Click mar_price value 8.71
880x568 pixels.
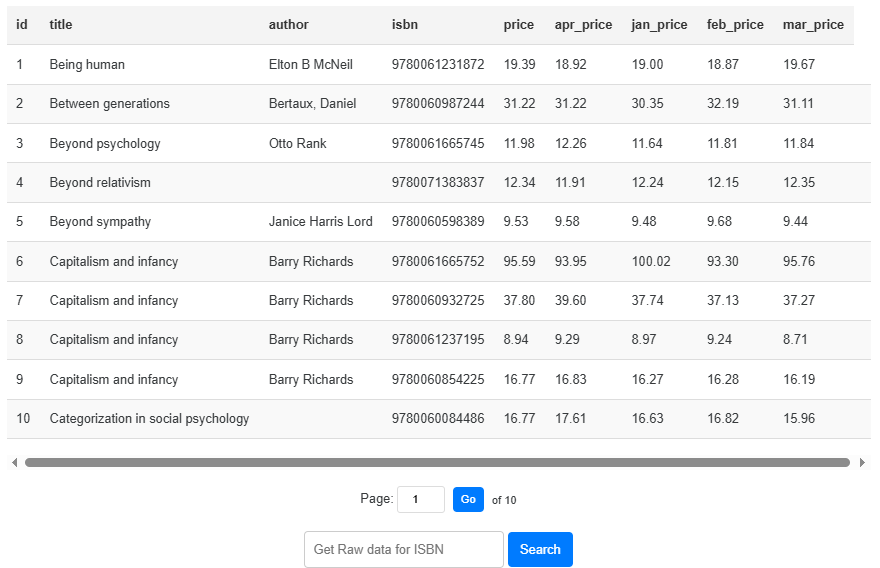795,340
